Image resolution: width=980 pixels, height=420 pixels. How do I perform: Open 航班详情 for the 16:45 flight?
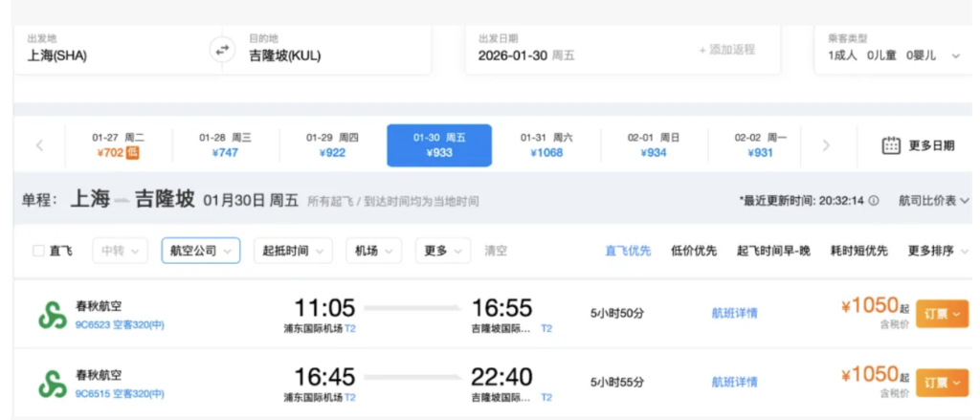pos(734,382)
